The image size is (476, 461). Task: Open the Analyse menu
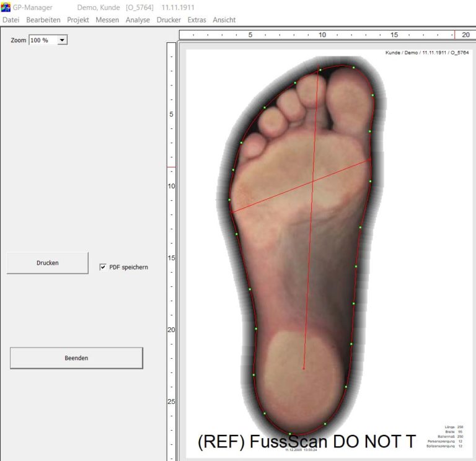pyautogui.click(x=138, y=20)
